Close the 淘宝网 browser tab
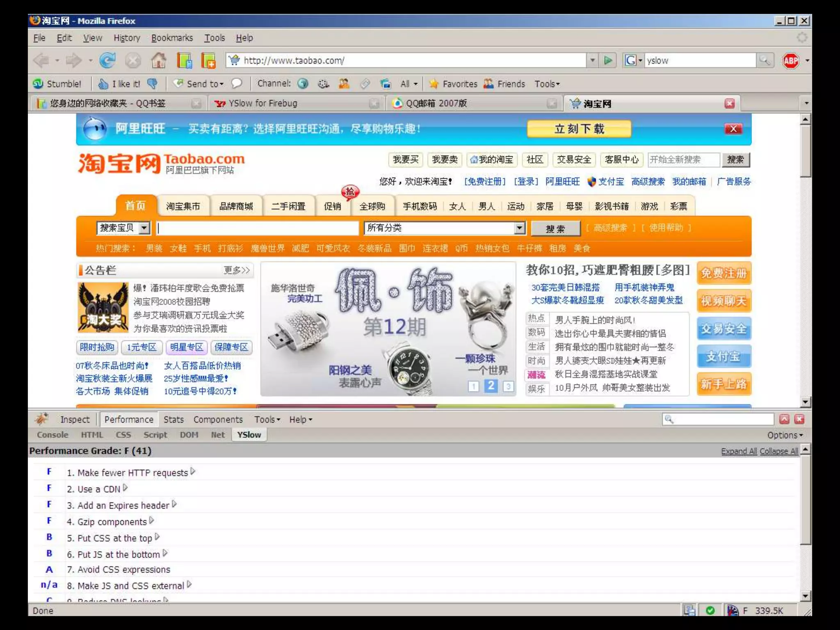Viewport: 840px width, 630px height. [729, 103]
